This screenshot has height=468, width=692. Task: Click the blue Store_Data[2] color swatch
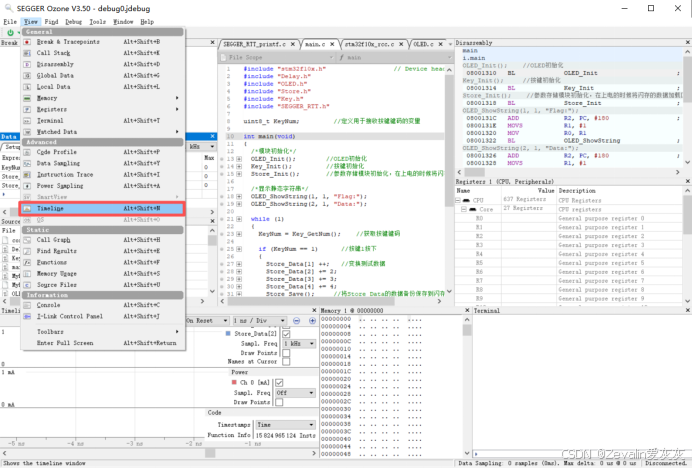(x=228, y=334)
